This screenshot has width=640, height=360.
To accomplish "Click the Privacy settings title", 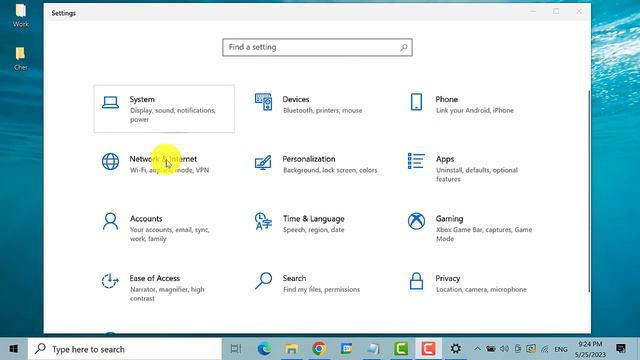I will pyautogui.click(x=448, y=278).
